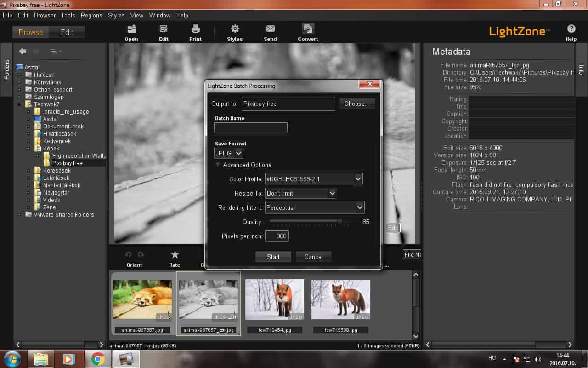
Task: Collapse the Képek tree node
Action: 28,149
